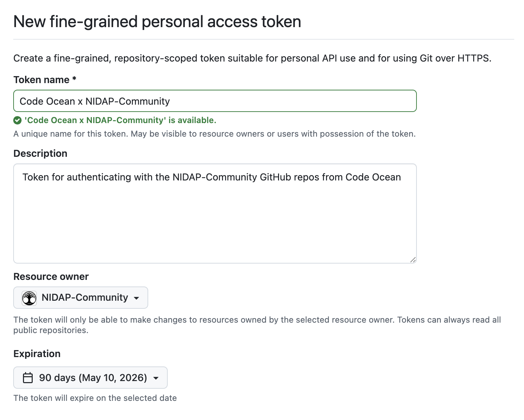Click the caret arrow beside 90 days
The width and height of the screenshot is (524, 420).
(x=156, y=378)
